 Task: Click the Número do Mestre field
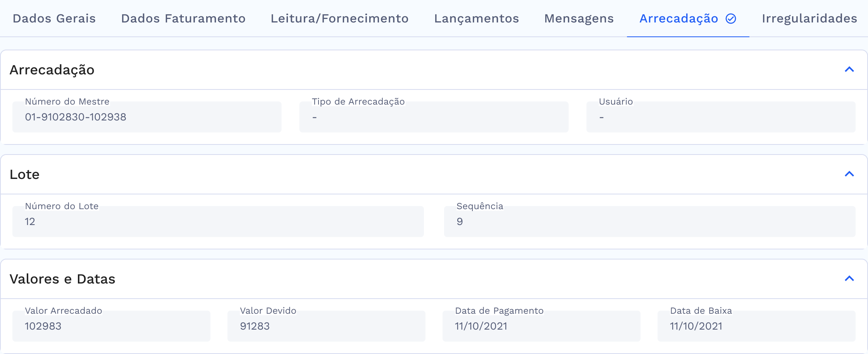[147, 117]
